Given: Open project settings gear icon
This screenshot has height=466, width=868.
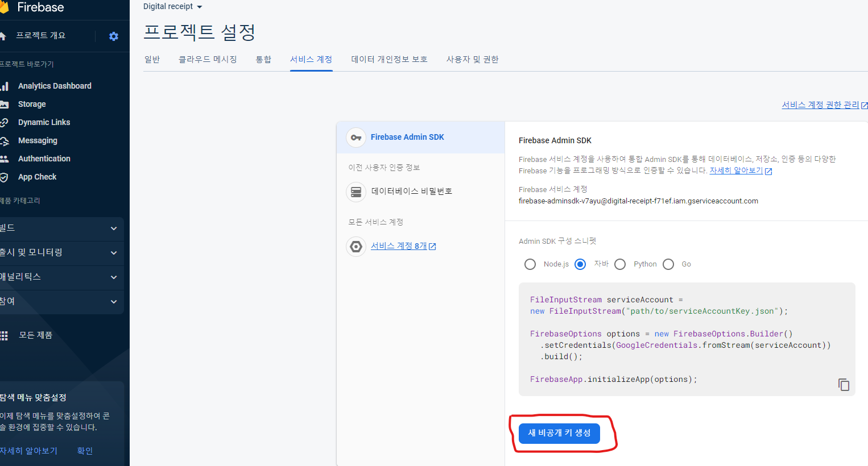Looking at the screenshot, I should [x=114, y=36].
